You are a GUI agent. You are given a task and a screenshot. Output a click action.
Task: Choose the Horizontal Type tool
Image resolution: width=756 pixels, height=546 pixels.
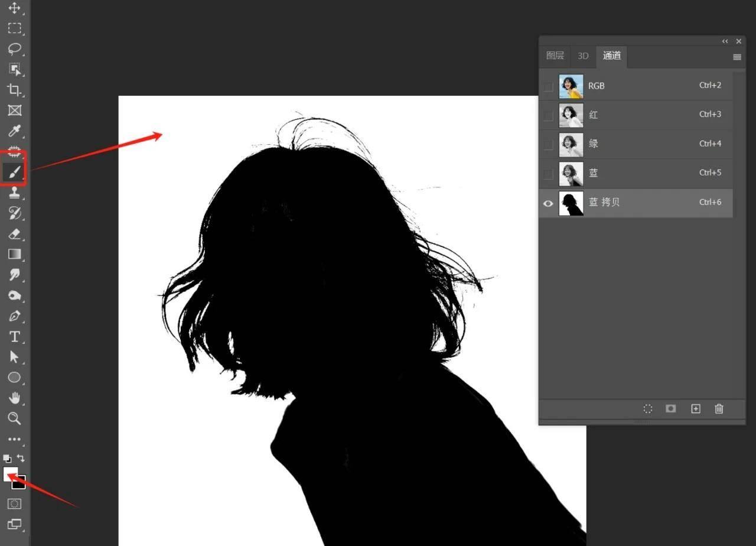click(x=14, y=337)
